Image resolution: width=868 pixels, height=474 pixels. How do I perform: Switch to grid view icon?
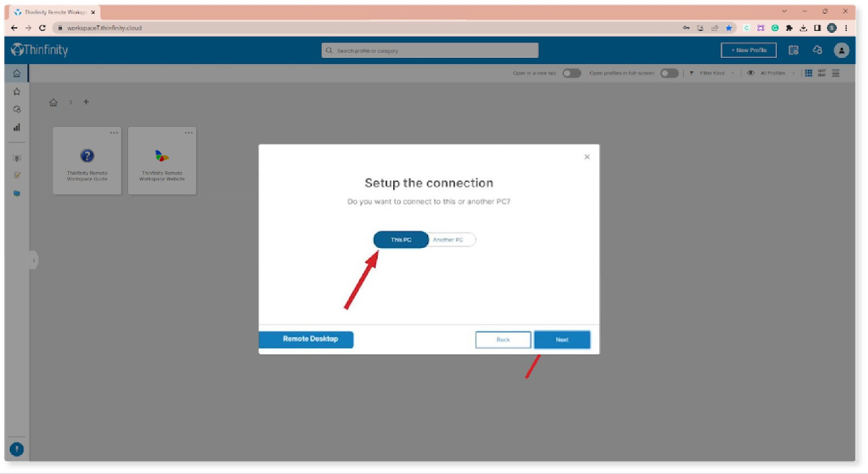pyautogui.click(x=808, y=73)
